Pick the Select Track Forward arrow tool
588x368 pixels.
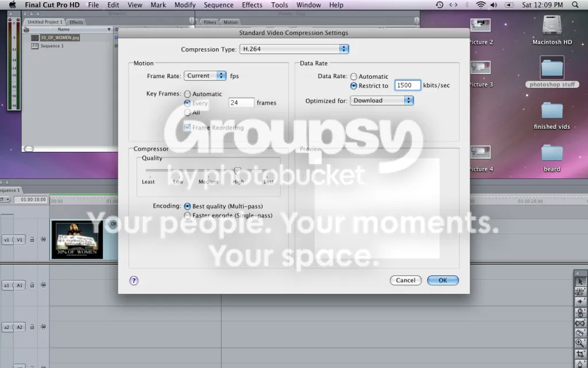[x=580, y=301]
